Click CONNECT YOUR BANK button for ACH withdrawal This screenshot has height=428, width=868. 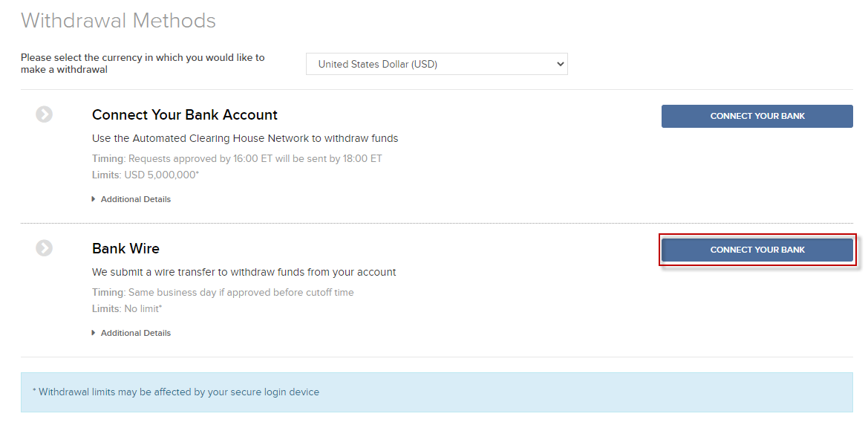[757, 116]
